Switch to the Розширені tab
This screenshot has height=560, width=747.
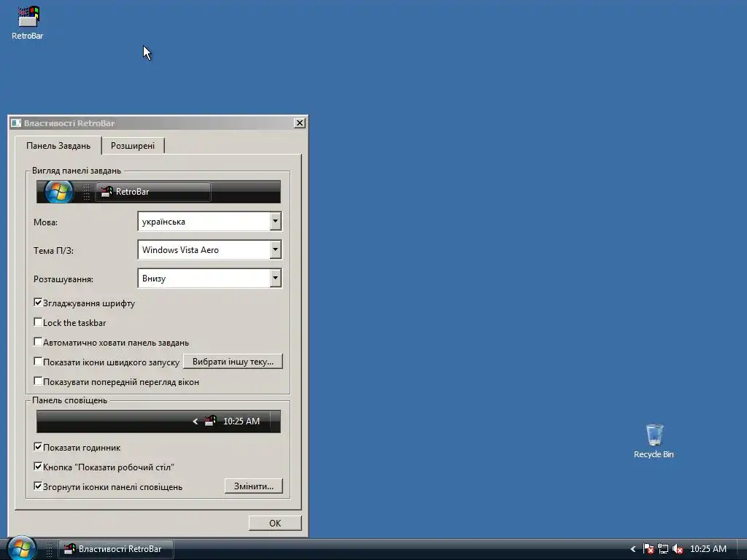pyautogui.click(x=133, y=146)
